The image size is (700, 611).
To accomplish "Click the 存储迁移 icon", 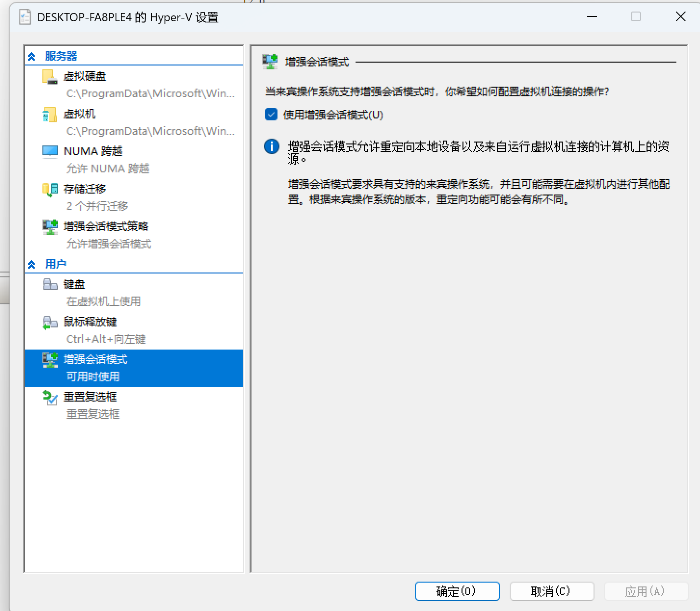I will click(x=50, y=189).
